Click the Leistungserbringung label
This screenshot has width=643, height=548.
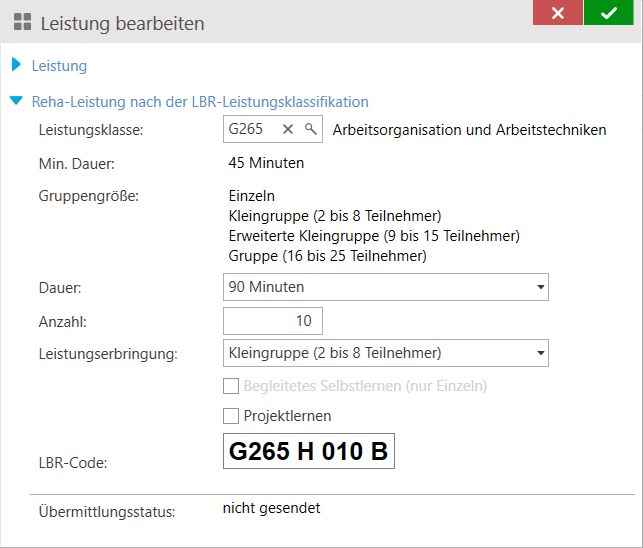coord(108,354)
